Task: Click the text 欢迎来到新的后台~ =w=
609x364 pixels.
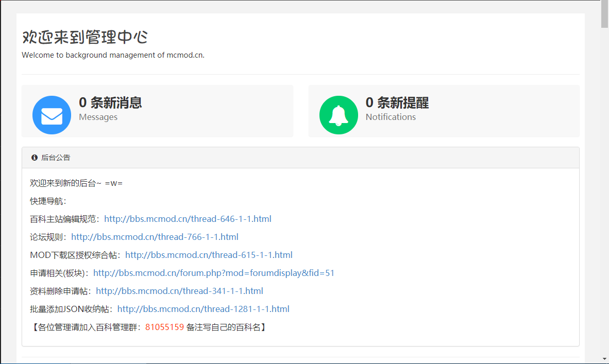Action: pos(76,183)
